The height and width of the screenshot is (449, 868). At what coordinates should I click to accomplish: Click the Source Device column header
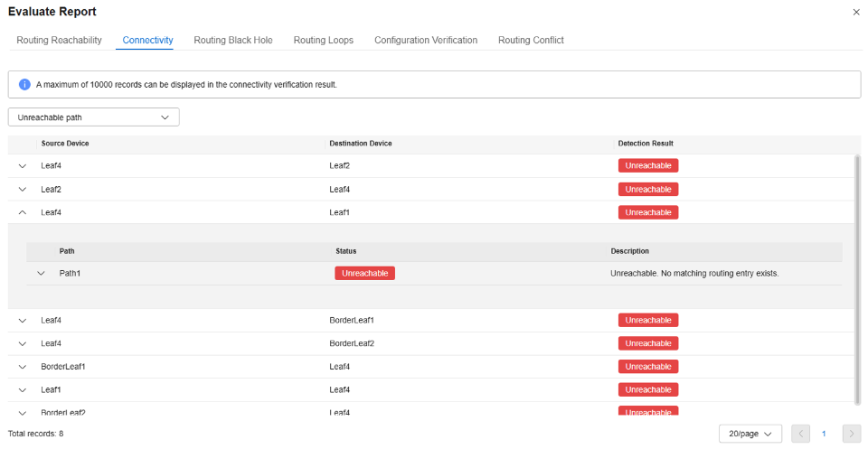pyautogui.click(x=65, y=144)
